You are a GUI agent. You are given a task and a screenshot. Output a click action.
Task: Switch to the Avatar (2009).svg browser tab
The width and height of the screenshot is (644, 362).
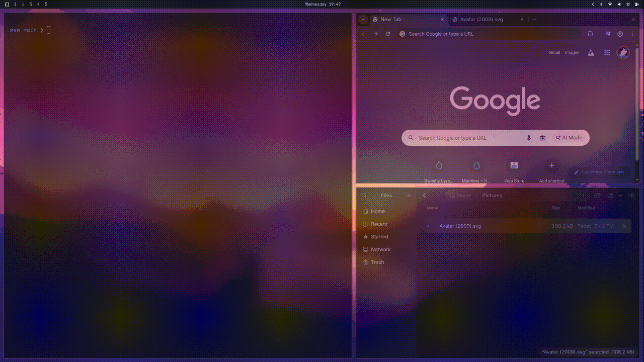488,20
